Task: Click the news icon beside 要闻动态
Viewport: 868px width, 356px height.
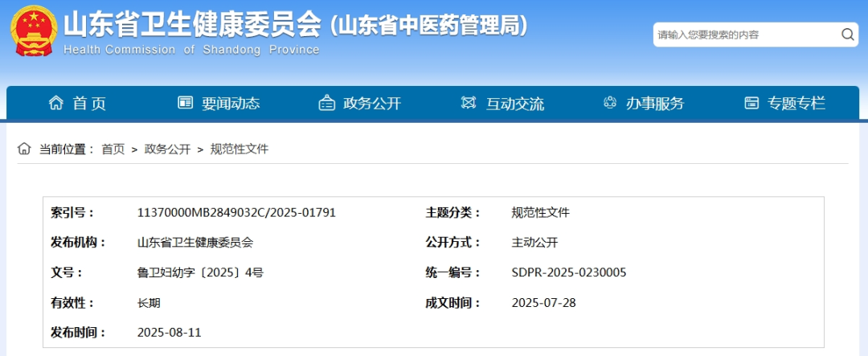Action: [186, 102]
